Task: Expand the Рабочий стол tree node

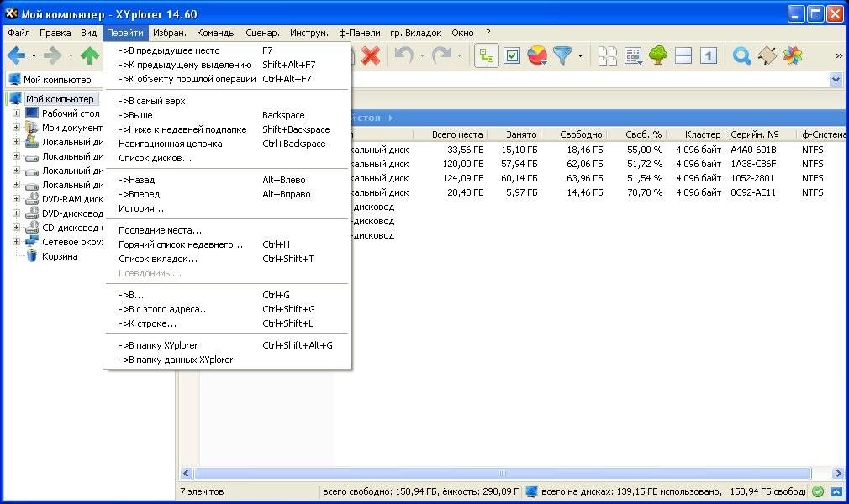Action: (16, 113)
